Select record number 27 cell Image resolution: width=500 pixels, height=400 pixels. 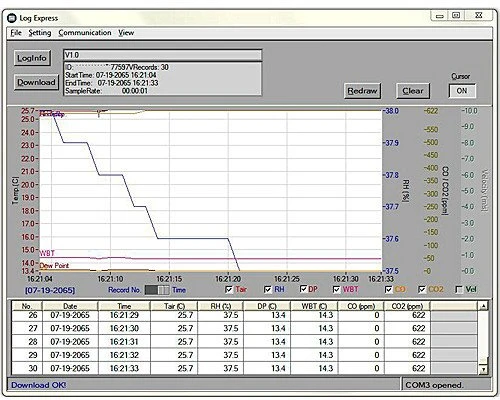point(27,328)
